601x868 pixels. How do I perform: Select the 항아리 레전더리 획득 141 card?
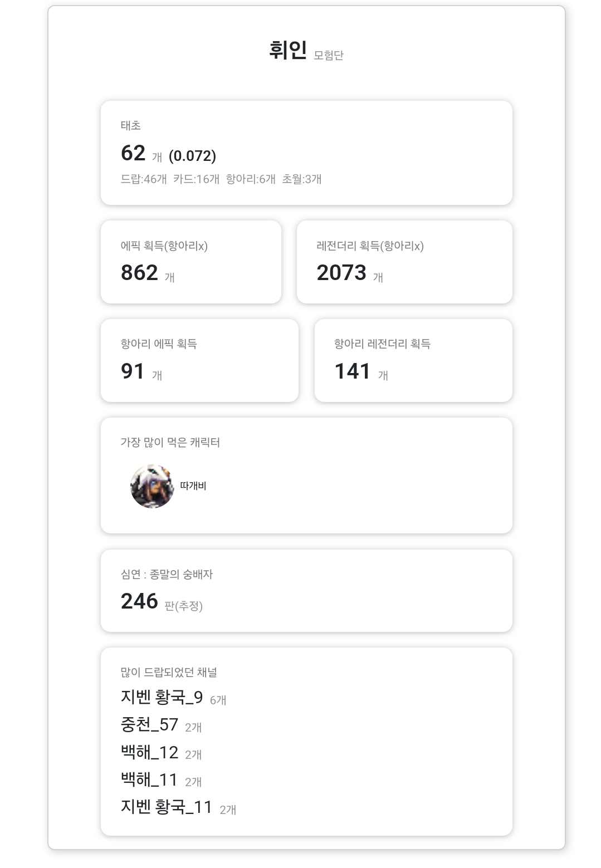413,360
